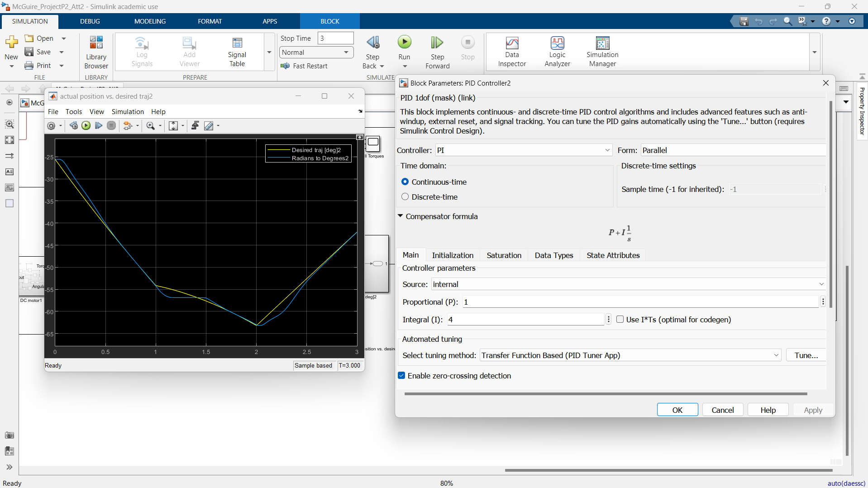Open the scope's Simulation menu
The image size is (868, 488).
pyautogui.click(x=128, y=112)
